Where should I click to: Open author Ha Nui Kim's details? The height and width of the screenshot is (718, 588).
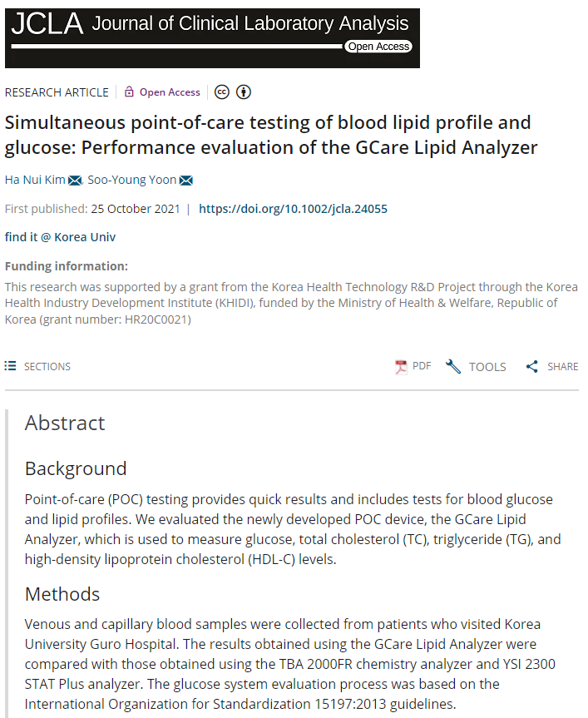pyautogui.click(x=36, y=181)
